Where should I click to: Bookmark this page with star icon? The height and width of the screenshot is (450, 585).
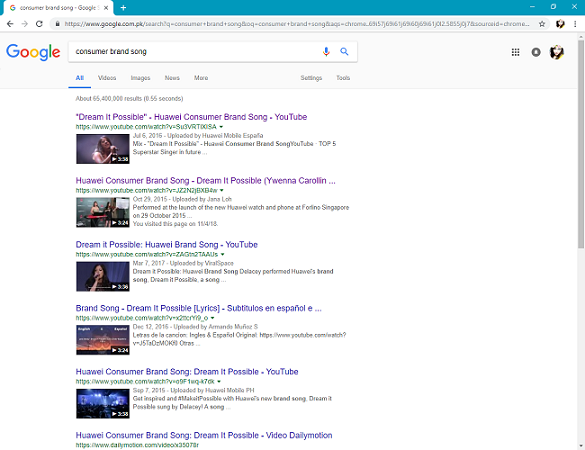tap(542, 24)
